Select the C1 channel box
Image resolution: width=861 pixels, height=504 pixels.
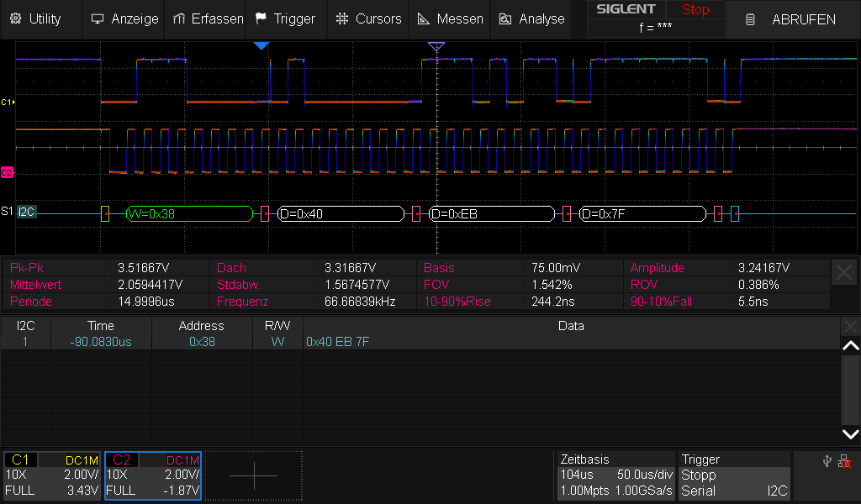tap(52, 475)
